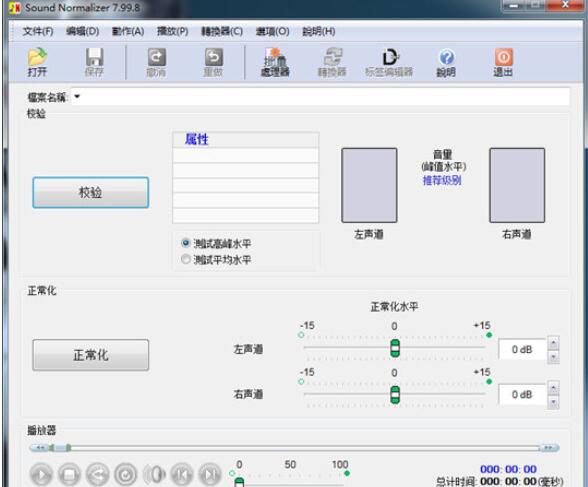Click the skip-to-next player button
The width and height of the screenshot is (588, 487).
click(x=210, y=475)
